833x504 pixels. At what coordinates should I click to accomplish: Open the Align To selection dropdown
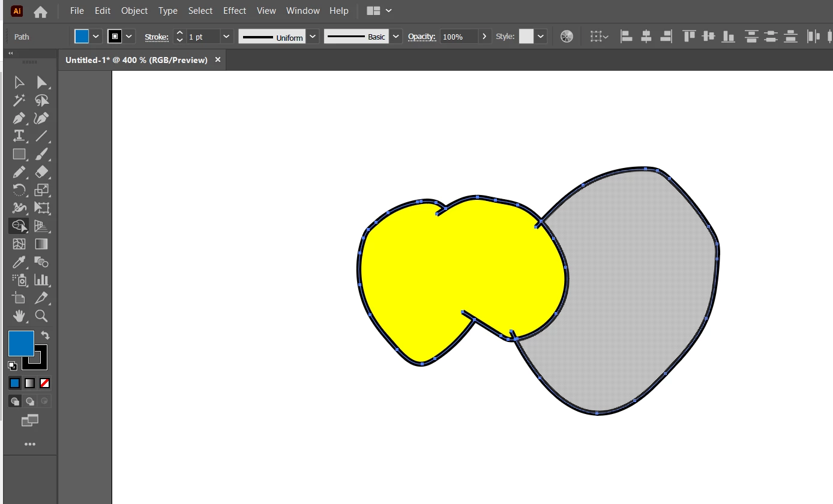click(x=599, y=37)
